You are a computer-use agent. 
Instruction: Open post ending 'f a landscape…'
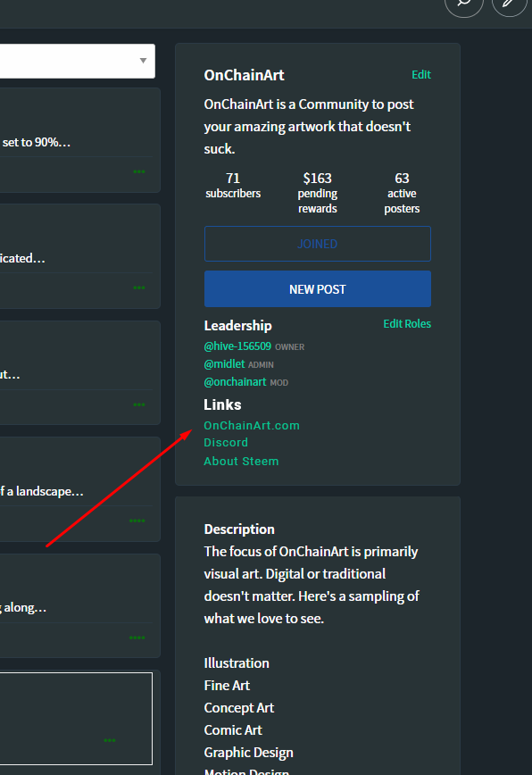coord(41,491)
